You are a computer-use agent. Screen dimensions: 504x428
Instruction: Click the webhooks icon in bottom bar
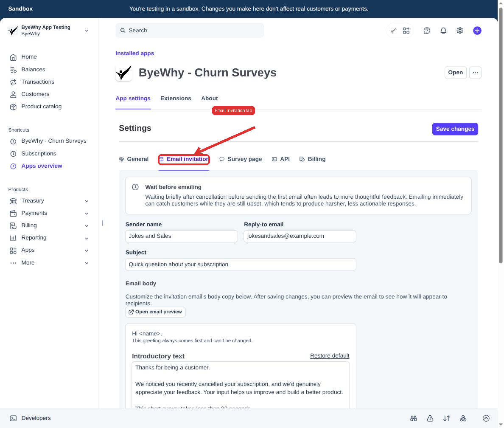pyautogui.click(x=463, y=418)
